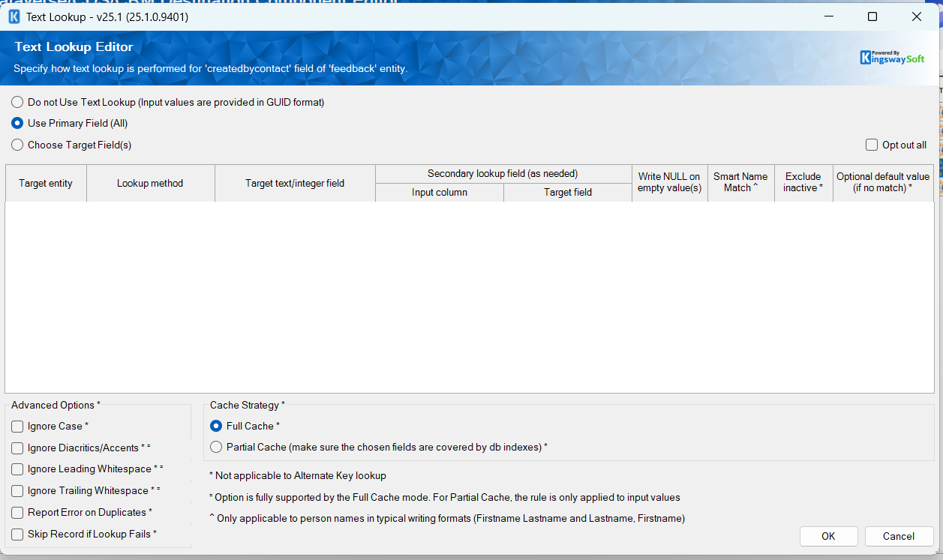Image resolution: width=943 pixels, height=560 pixels.
Task: Click the OK button
Action: (828, 536)
